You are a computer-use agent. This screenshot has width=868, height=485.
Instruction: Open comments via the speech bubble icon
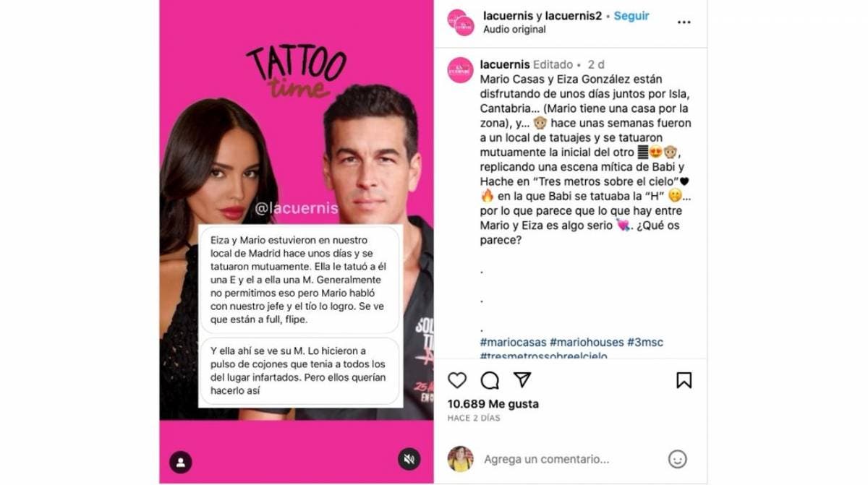[490, 380]
